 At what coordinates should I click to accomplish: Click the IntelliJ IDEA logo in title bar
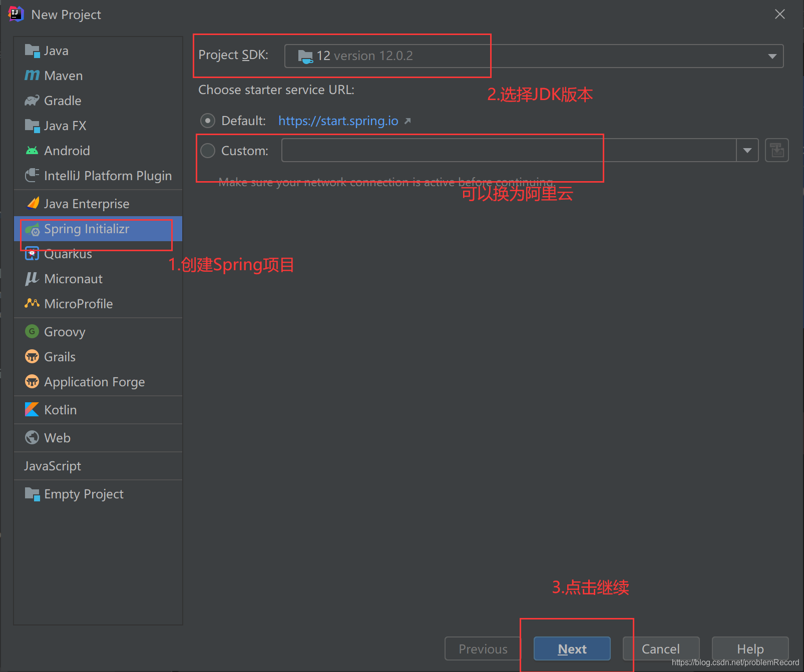pos(16,14)
